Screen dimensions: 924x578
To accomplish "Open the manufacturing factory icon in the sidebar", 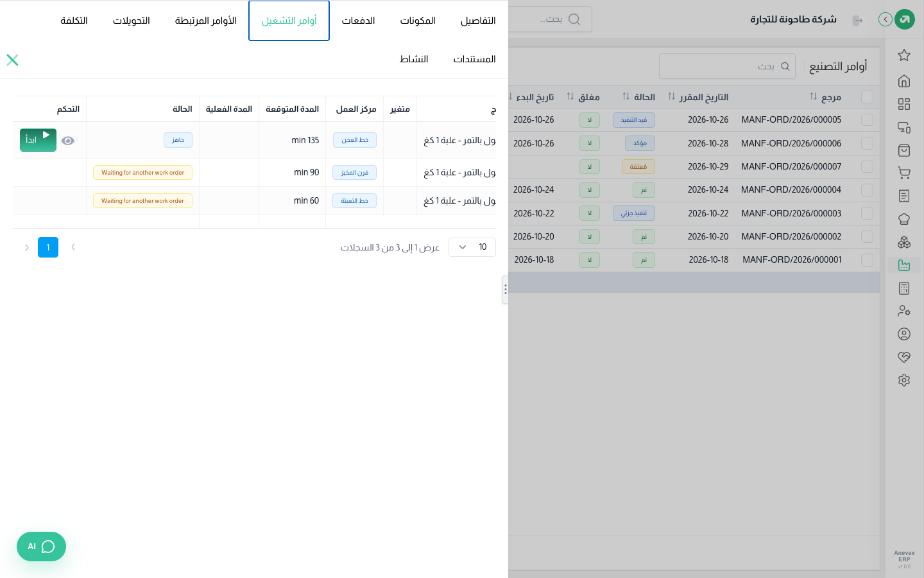I will pos(904,265).
